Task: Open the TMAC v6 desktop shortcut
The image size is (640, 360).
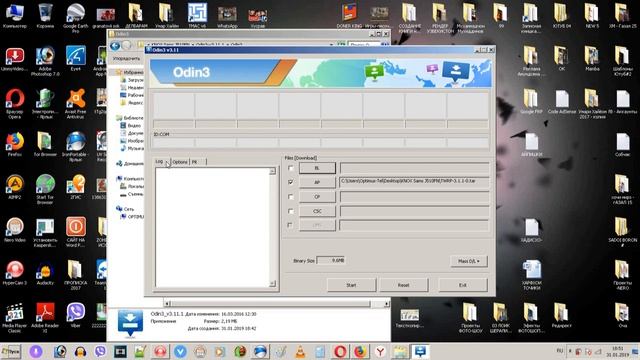Action: (x=197, y=16)
